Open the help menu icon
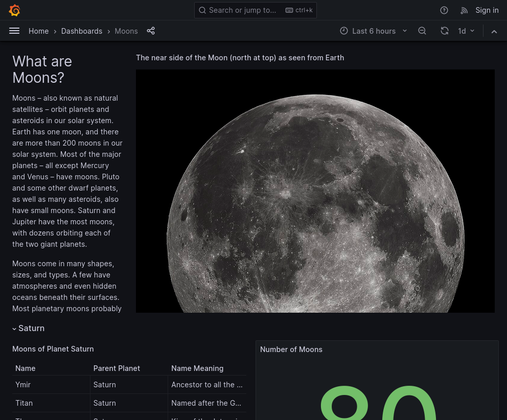This screenshot has height=420, width=507. (x=444, y=10)
